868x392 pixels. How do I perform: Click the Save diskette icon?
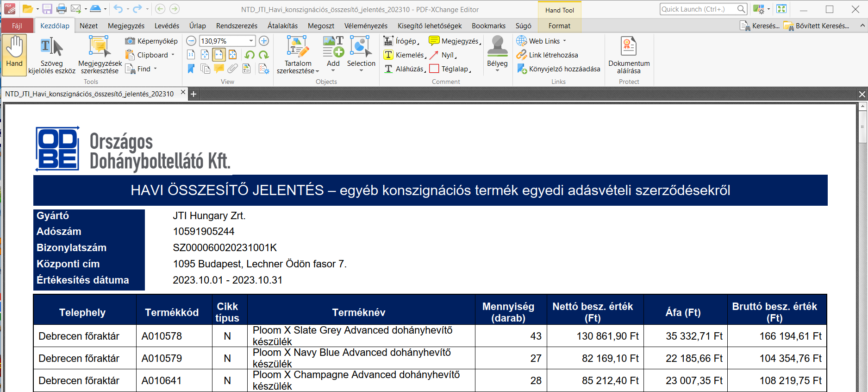pyautogui.click(x=47, y=9)
